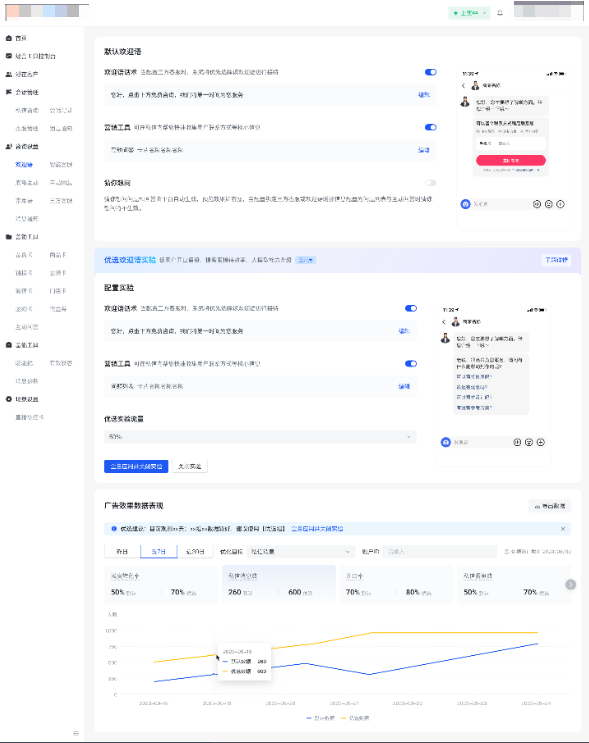The height and width of the screenshot is (743, 589).
Task: Click 编辑 on default 营销工具 row
Action: pos(424,150)
